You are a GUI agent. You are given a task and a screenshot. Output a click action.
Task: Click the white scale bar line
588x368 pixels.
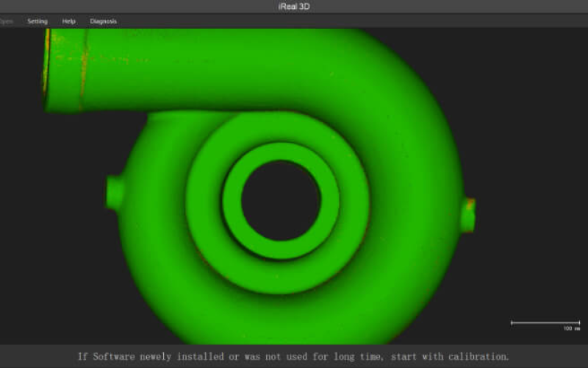coord(545,322)
